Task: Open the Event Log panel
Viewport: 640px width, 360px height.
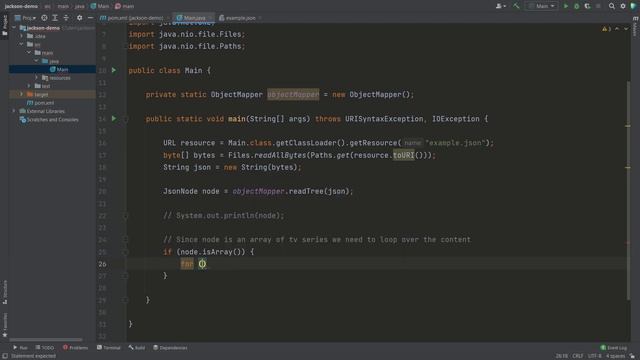Action: pos(613,348)
